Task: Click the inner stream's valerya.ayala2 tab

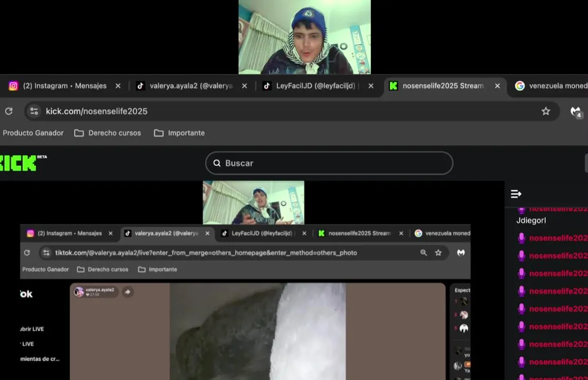Action: [167, 233]
